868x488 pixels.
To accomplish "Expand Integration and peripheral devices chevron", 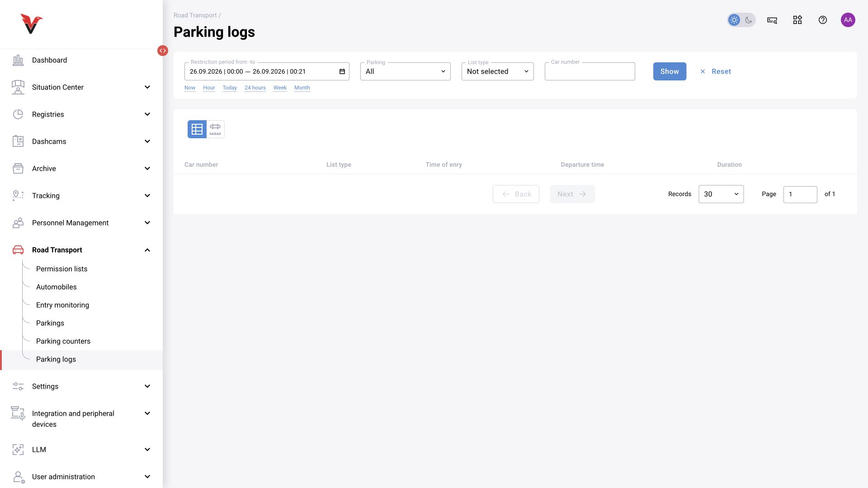I will pyautogui.click(x=147, y=413).
